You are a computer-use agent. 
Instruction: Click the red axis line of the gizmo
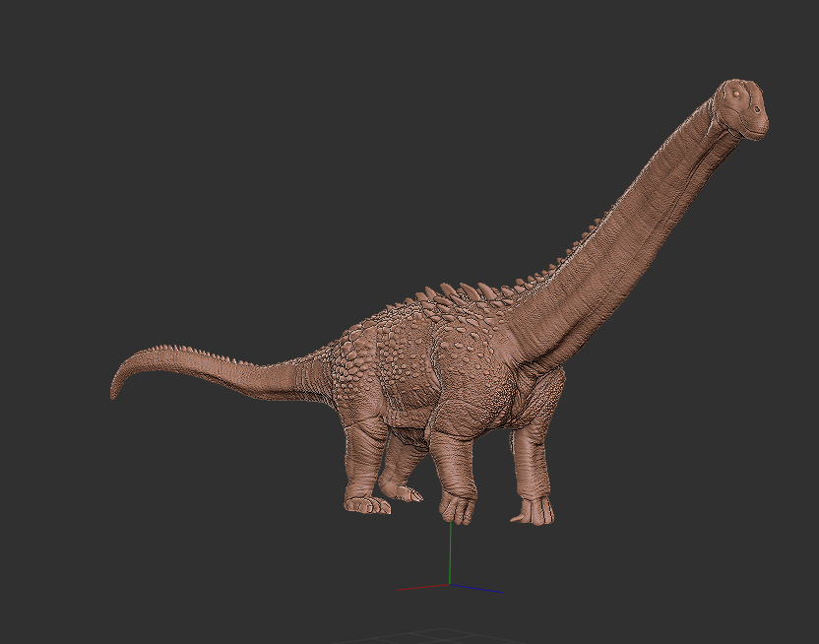click(423, 587)
